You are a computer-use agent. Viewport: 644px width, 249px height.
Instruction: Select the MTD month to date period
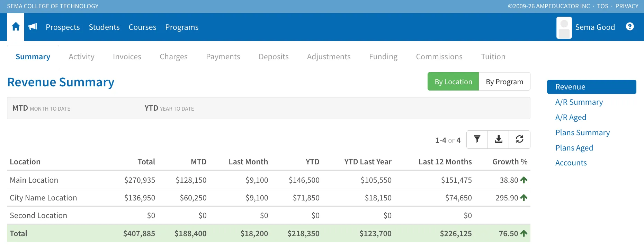point(41,108)
